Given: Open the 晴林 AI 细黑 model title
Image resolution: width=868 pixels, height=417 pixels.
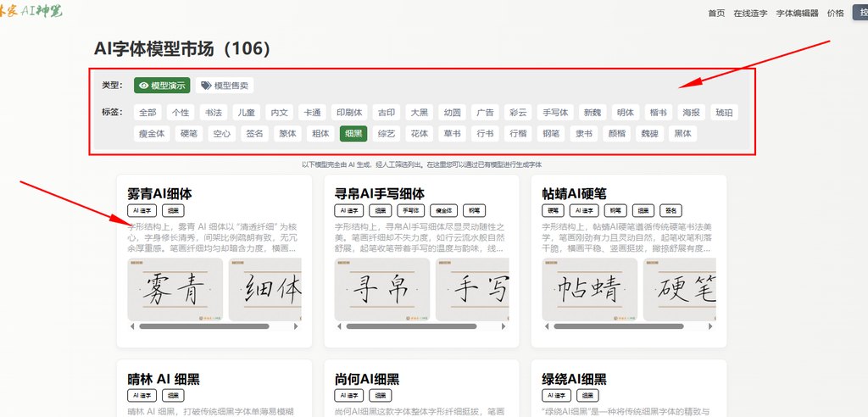Looking at the screenshot, I should [164, 379].
